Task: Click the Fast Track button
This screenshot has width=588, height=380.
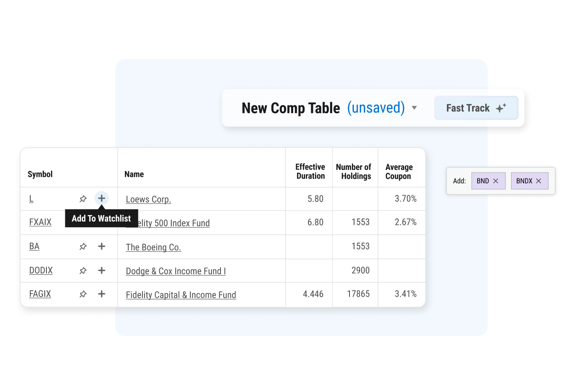Action: pyautogui.click(x=476, y=108)
